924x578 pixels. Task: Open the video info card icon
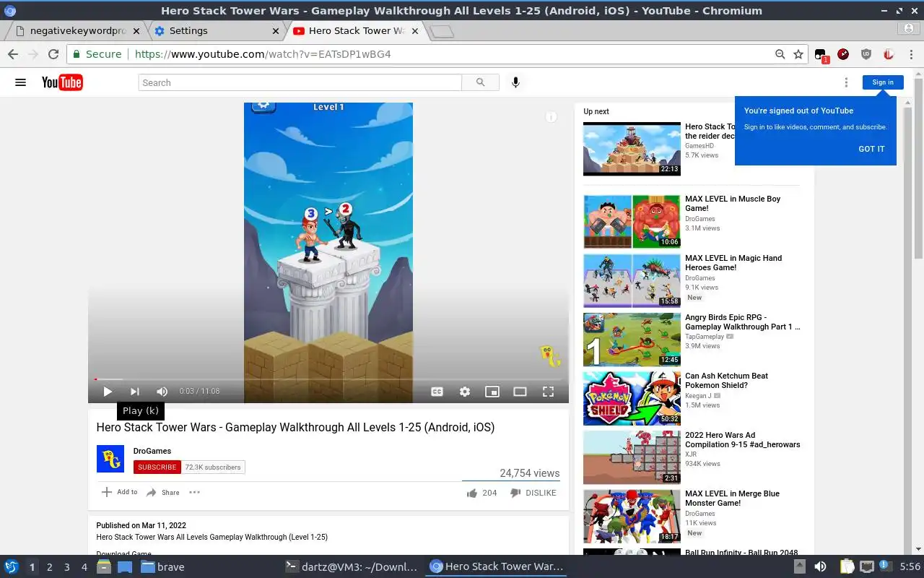(x=551, y=116)
